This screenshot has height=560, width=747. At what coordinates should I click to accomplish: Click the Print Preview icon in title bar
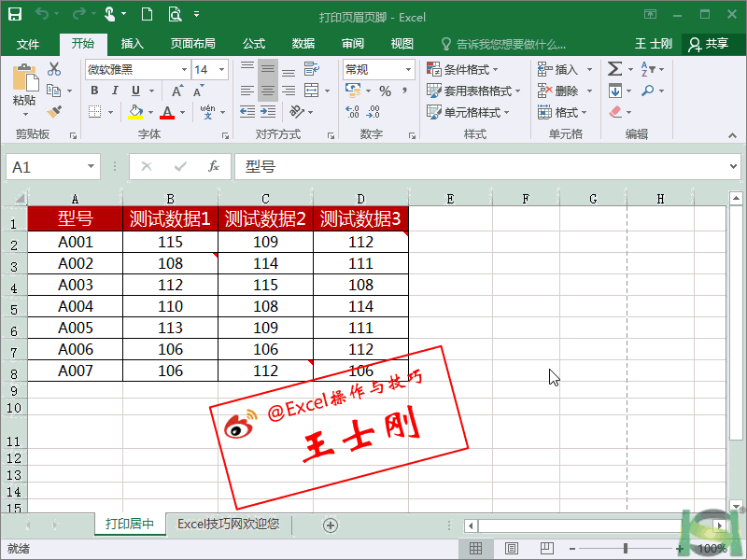[x=176, y=14]
